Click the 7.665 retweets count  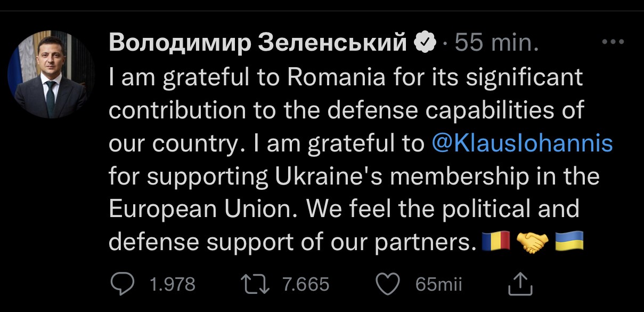[x=305, y=284]
